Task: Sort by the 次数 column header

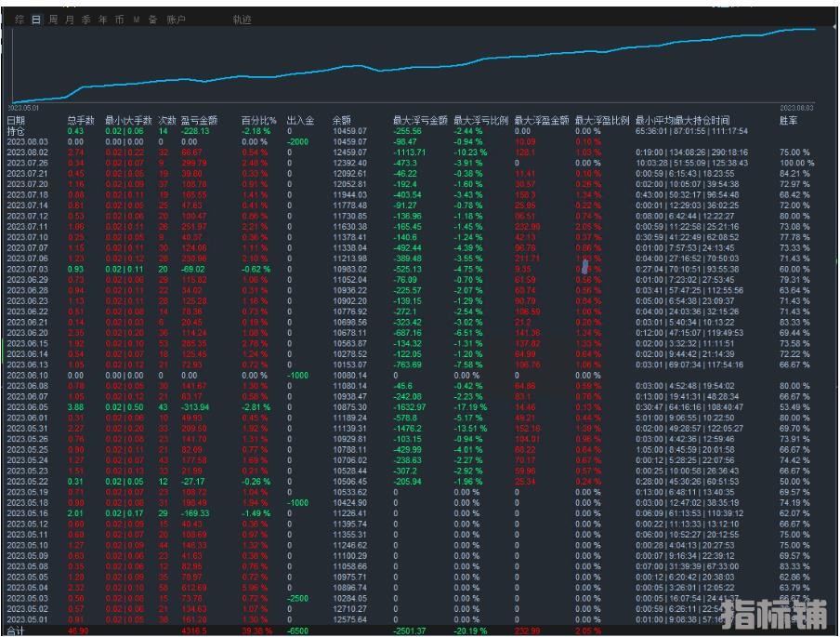Action: pyautogui.click(x=167, y=120)
